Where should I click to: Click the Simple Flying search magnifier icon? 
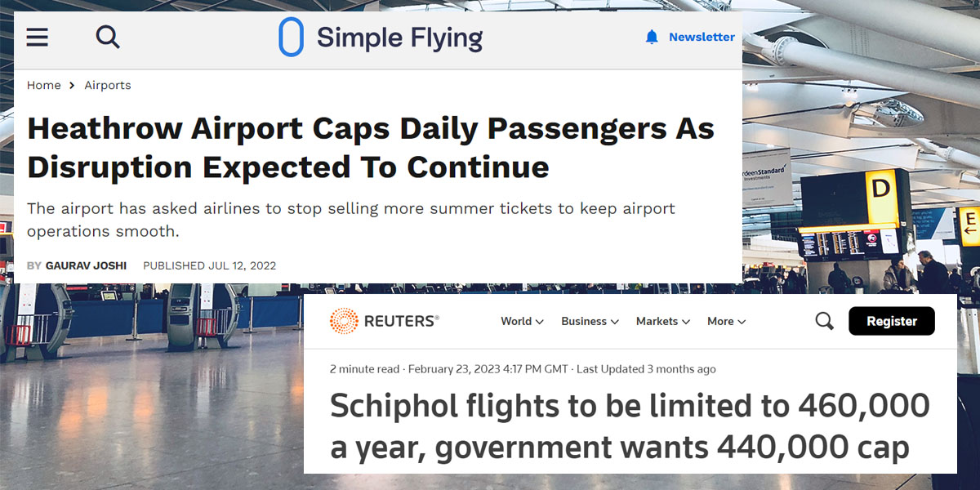pyautogui.click(x=107, y=37)
